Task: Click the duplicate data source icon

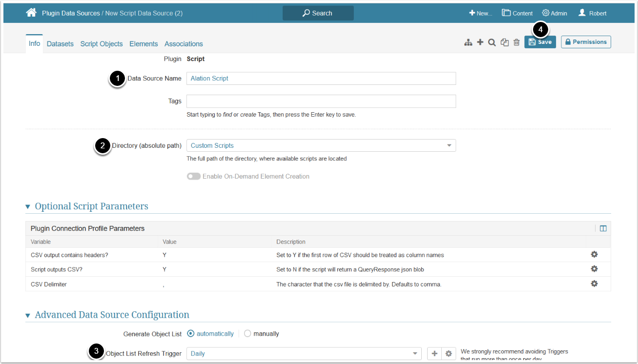Action: (505, 42)
